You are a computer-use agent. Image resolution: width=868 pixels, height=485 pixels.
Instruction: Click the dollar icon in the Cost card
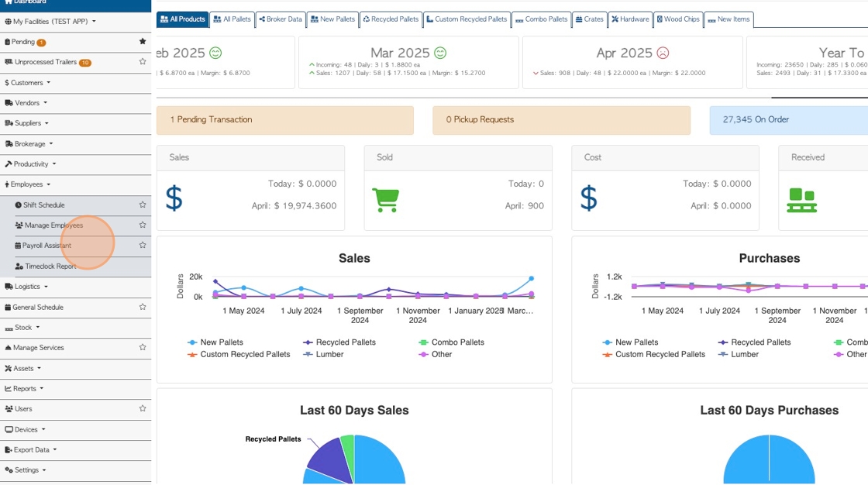click(588, 198)
